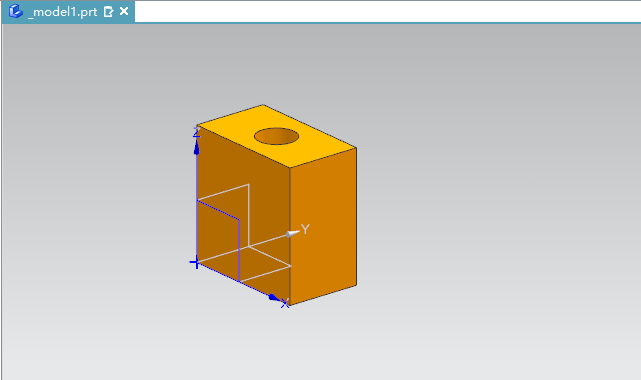Select the circular hole on the top face
This screenshot has width=641, height=380.
point(276,136)
